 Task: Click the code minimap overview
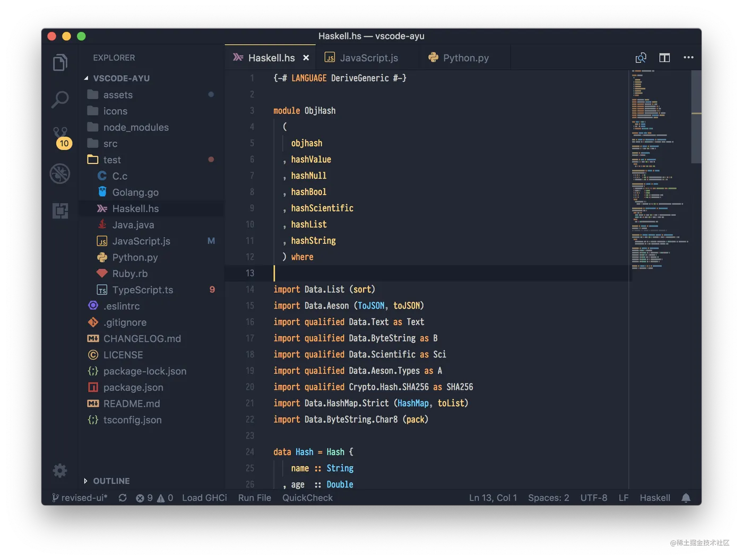click(660, 170)
